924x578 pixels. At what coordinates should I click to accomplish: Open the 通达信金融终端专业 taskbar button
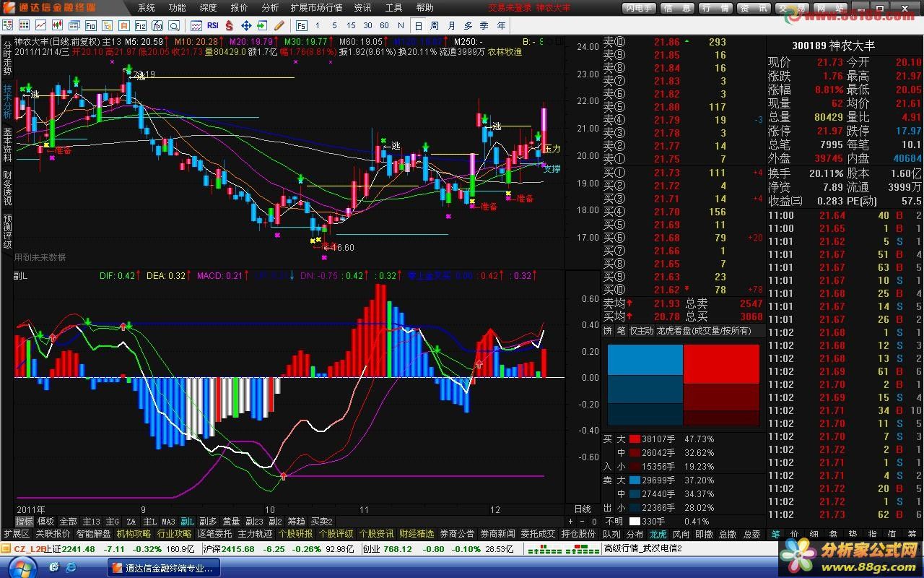click(162, 568)
